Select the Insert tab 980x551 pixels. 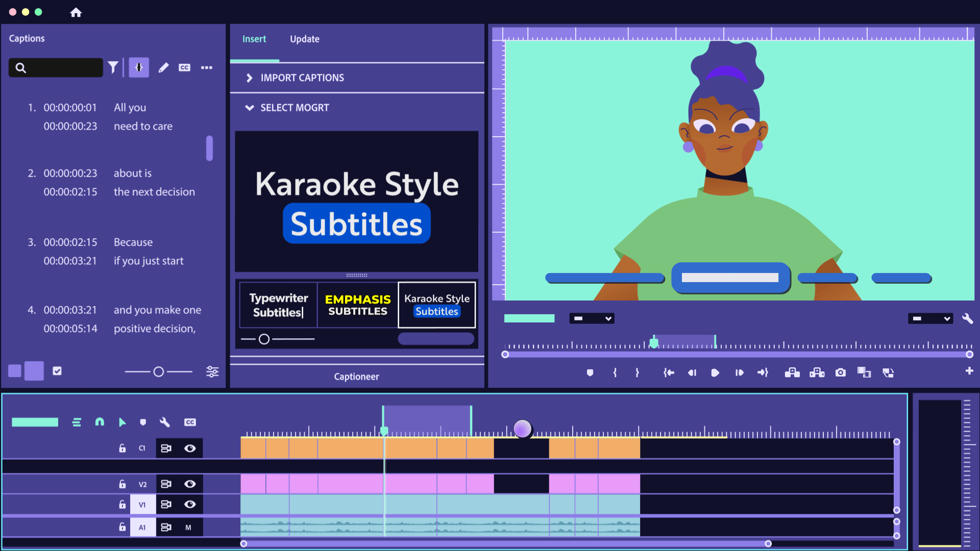(254, 39)
